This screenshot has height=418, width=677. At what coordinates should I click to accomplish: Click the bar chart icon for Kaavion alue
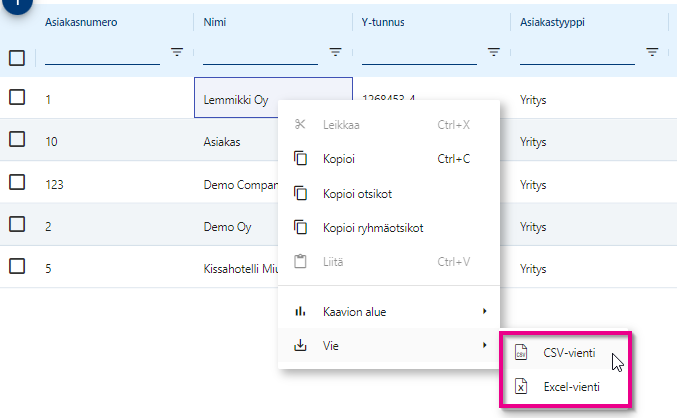(x=299, y=312)
